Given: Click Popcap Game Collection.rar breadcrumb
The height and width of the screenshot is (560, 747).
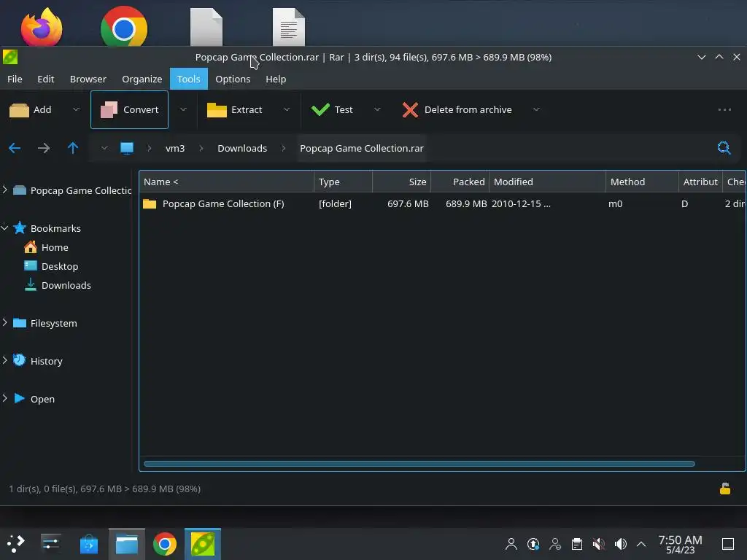Looking at the screenshot, I should point(362,148).
